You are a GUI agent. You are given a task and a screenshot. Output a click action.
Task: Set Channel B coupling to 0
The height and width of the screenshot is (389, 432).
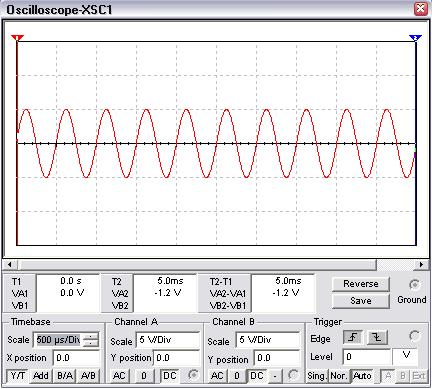237,376
